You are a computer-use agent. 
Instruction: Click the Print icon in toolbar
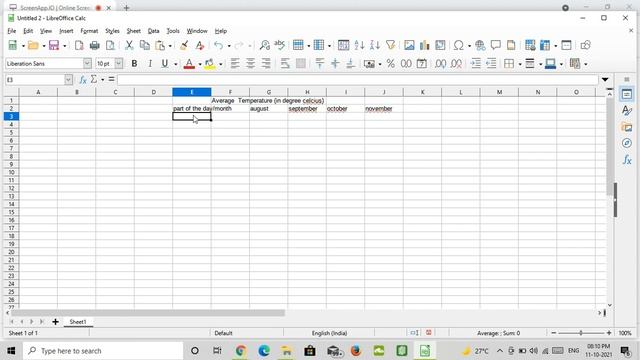tap(95, 45)
